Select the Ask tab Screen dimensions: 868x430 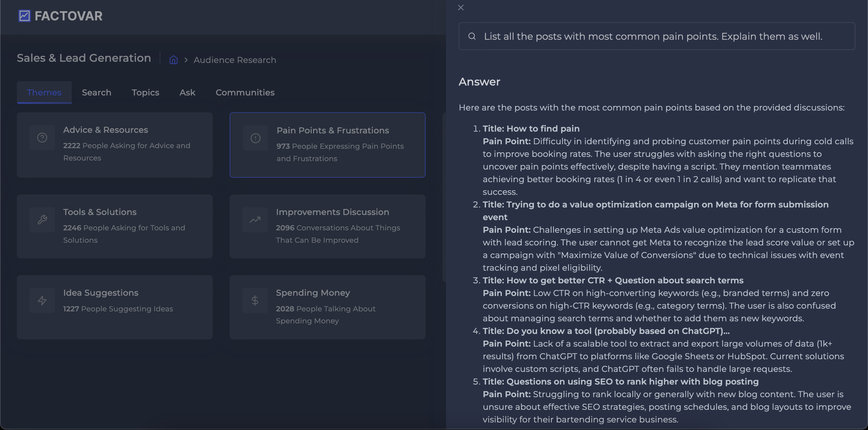[x=187, y=93]
